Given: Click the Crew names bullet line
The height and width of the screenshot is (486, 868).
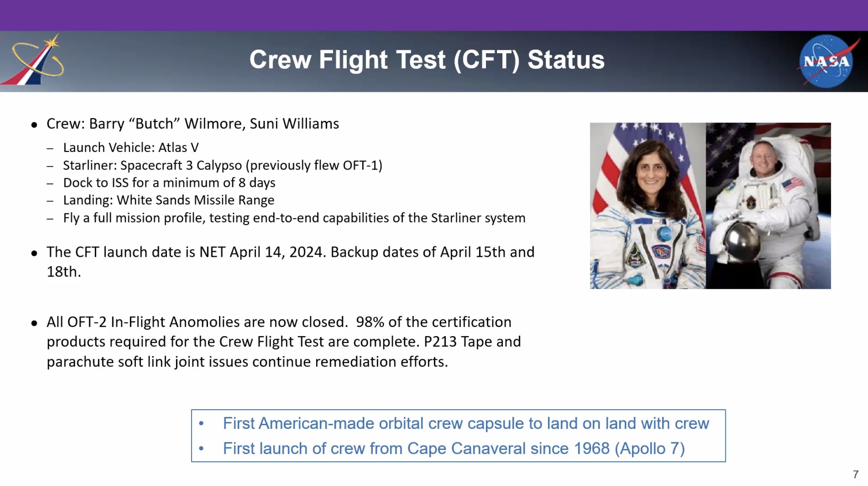Looking at the screenshot, I should click(x=192, y=124).
